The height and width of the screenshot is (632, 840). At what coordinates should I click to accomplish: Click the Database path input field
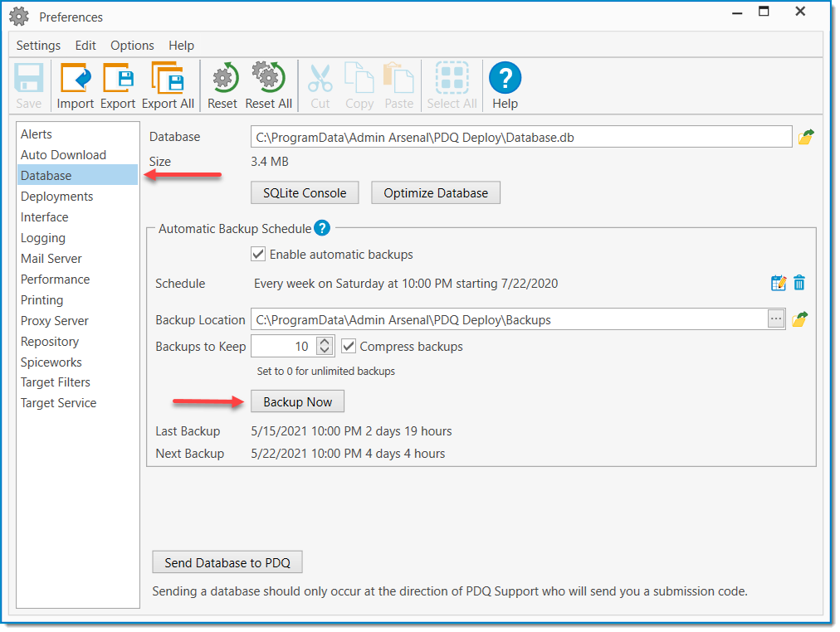(x=520, y=137)
